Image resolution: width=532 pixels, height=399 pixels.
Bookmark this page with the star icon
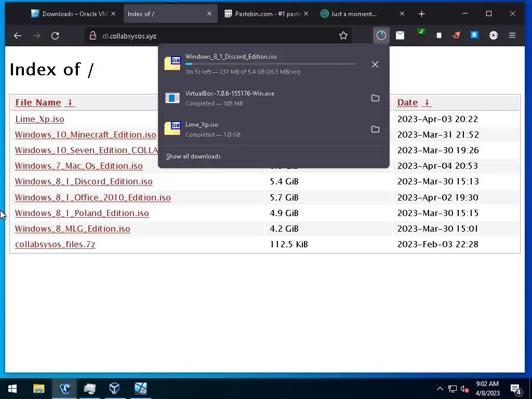click(343, 36)
